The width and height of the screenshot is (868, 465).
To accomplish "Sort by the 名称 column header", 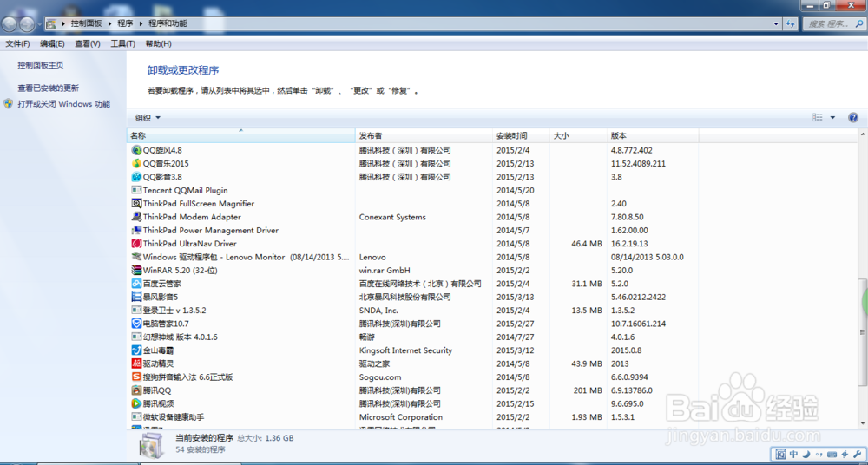I will pos(240,135).
